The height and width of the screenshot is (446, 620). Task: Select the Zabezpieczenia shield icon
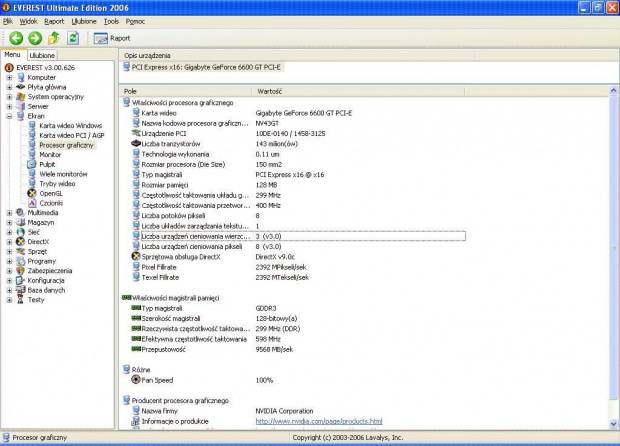(21, 271)
